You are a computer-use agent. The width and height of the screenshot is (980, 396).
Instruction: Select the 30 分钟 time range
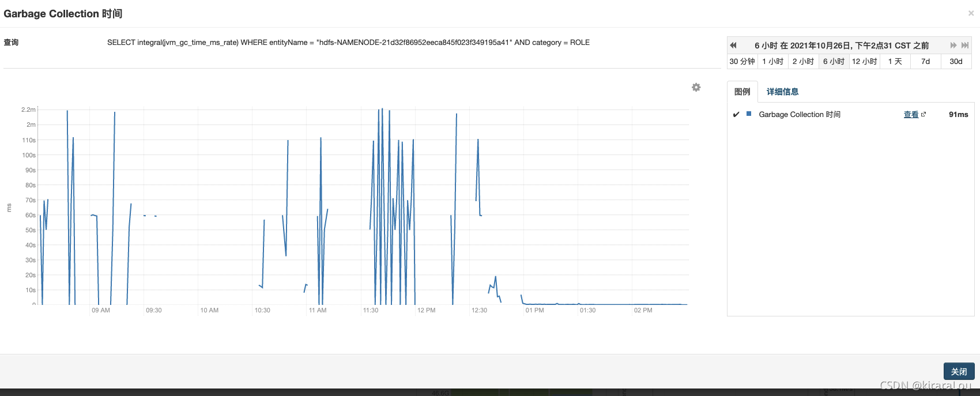[742, 61]
